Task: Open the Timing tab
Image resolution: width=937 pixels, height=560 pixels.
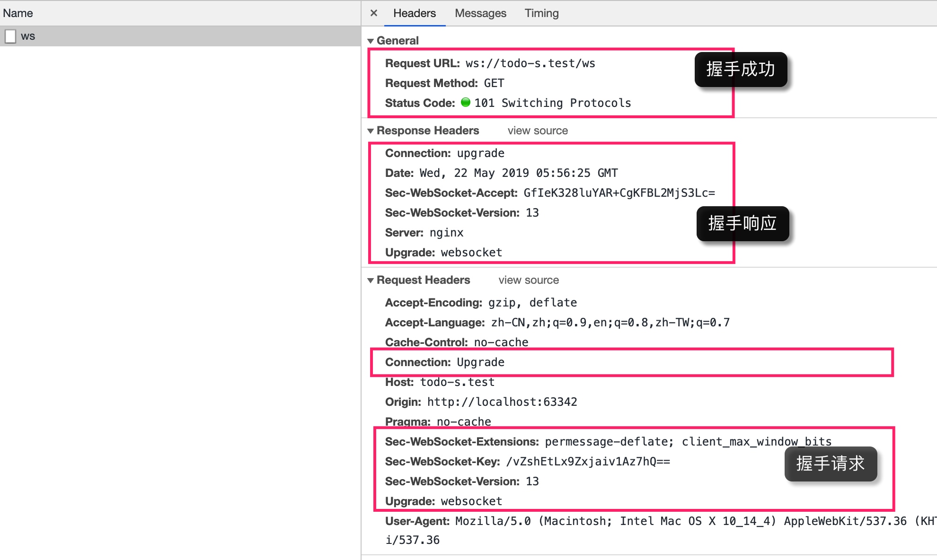Action: click(541, 13)
